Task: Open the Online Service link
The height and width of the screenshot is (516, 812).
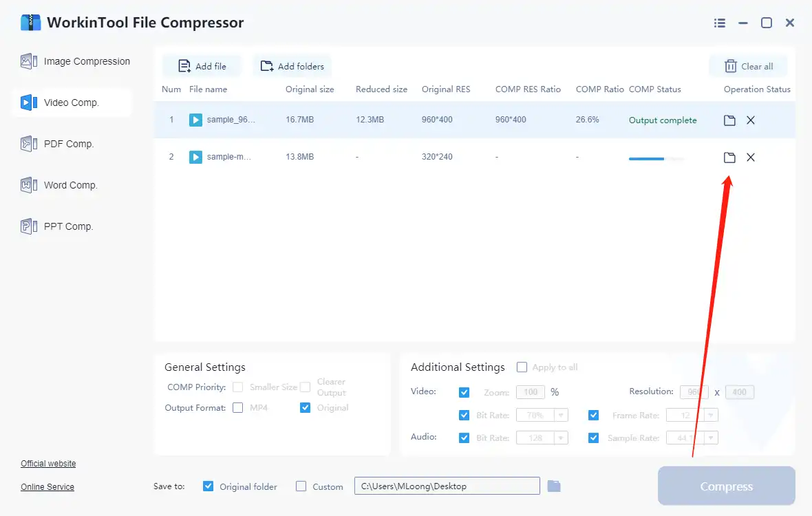Action: click(x=47, y=487)
